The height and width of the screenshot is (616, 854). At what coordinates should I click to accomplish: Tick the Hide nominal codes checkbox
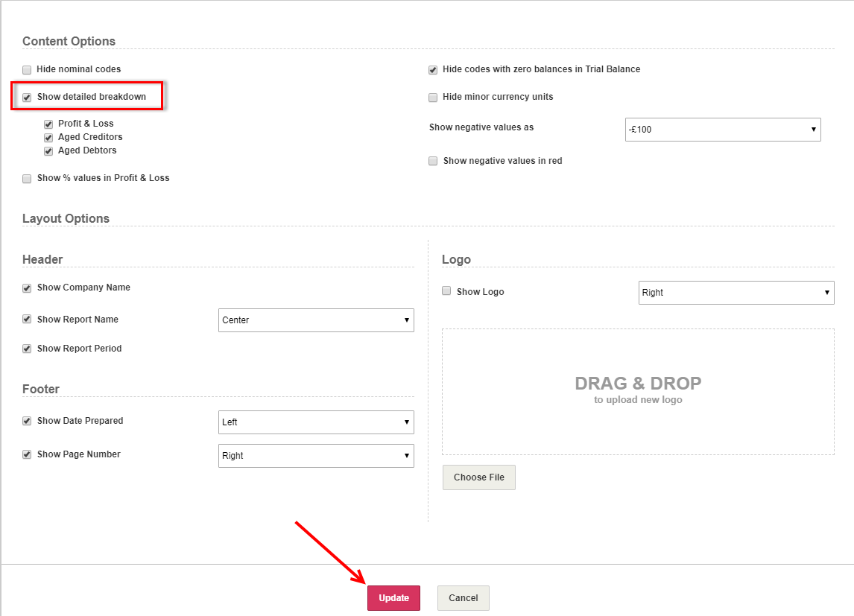click(x=27, y=70)
